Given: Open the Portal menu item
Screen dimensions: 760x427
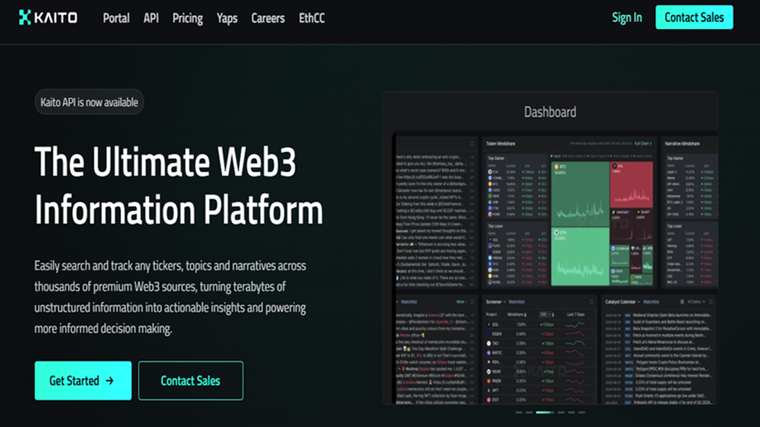Looking at the screenshot, I should click(x=116, y=18).
